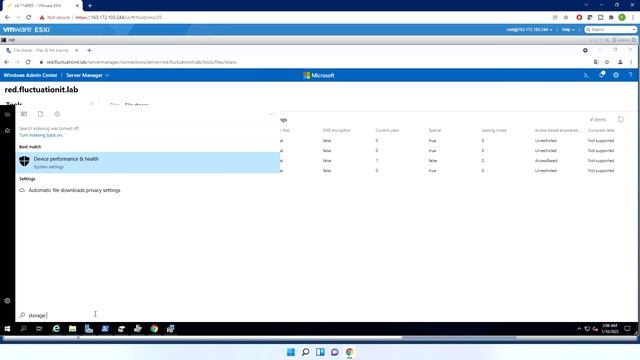Click the Home icon in Start sidebar
The height and width of the screenshot is (360, 640).
(x=7, y=131)
